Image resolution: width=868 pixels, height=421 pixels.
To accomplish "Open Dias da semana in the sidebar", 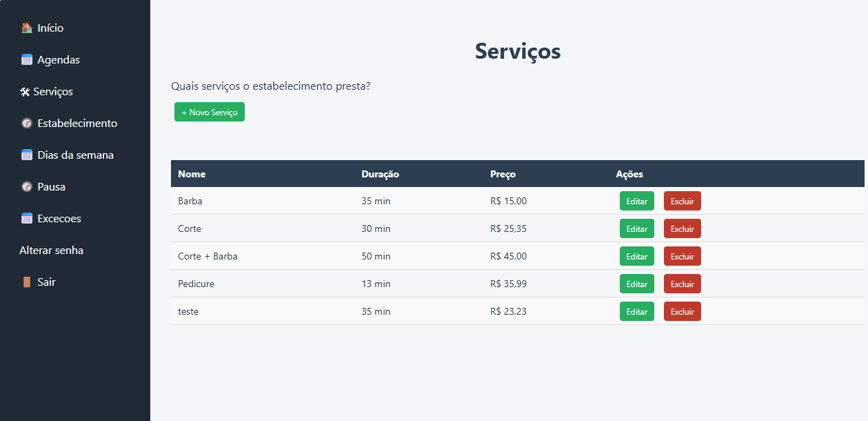I will [76, 155].
